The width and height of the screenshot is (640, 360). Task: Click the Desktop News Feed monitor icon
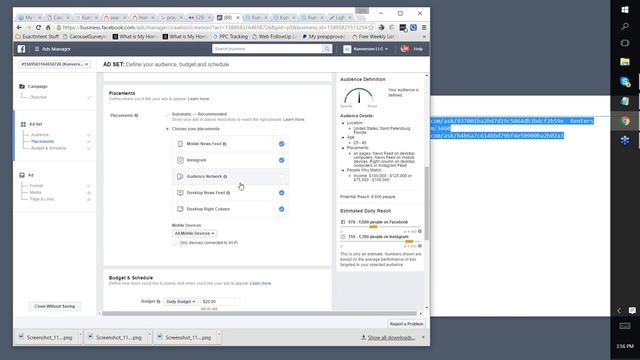(180, 193)
